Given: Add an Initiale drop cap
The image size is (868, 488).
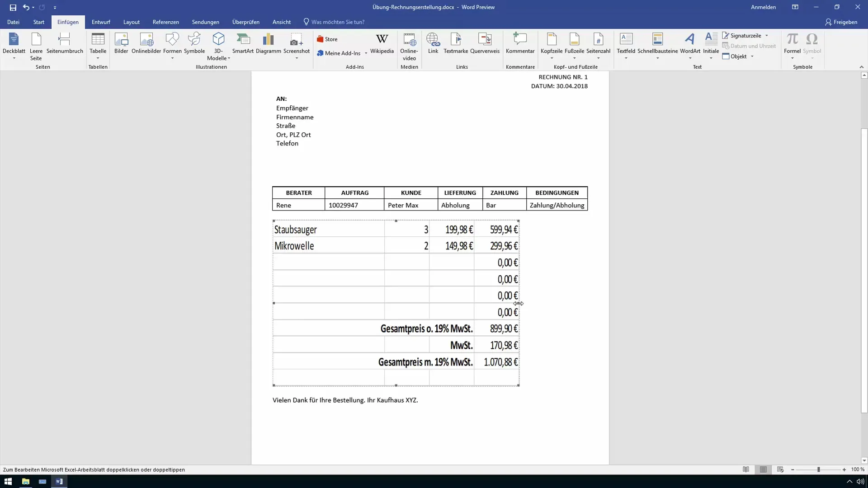Looking at the screenshot, I should (711, 46).
